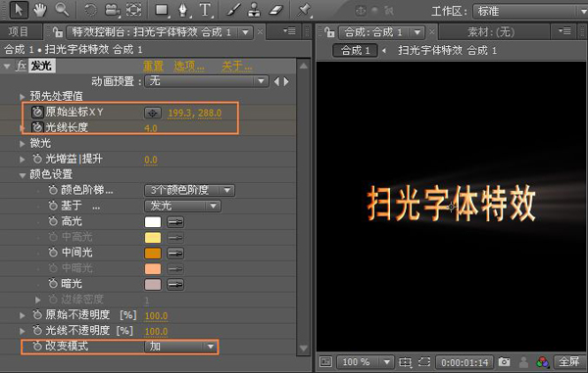This screenshot has width=588, height=373.
Task: Click the 关于... link
Action: coord(237,67)
